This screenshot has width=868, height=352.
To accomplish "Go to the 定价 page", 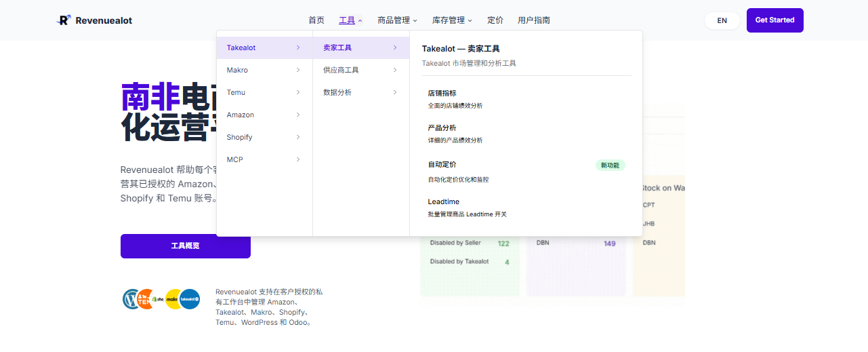I will pos(495,20).
